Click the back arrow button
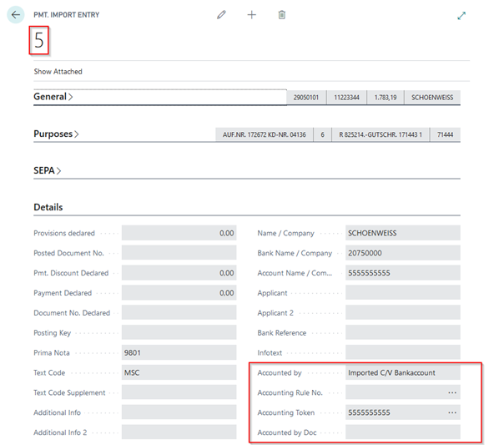The width and height of the screenshot is (504, 445). [x=15, y=15]
